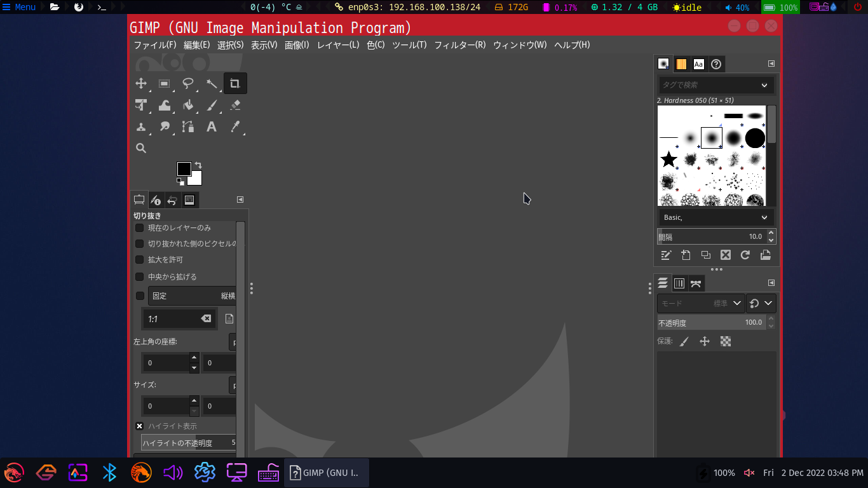Open the ファイル(F) menu
Image resolution: width=868 pixels, height=488 pixels.
(x=155, y=45)
